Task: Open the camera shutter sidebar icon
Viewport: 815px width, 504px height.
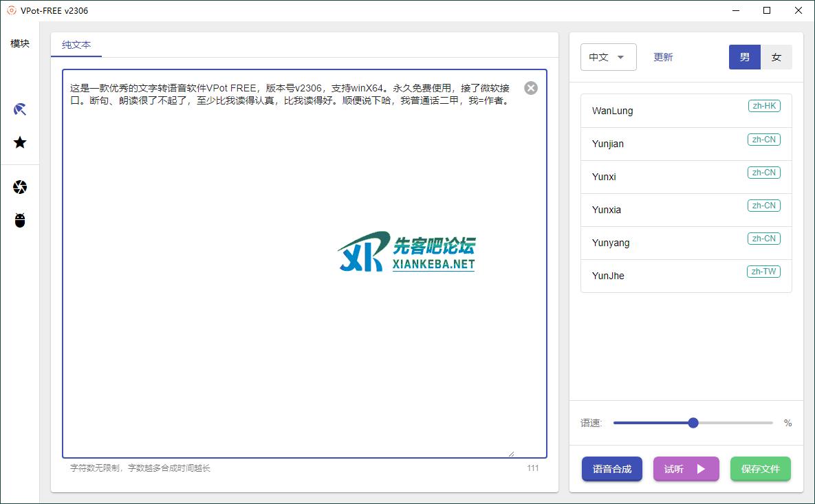Action: tap(20, 187)
